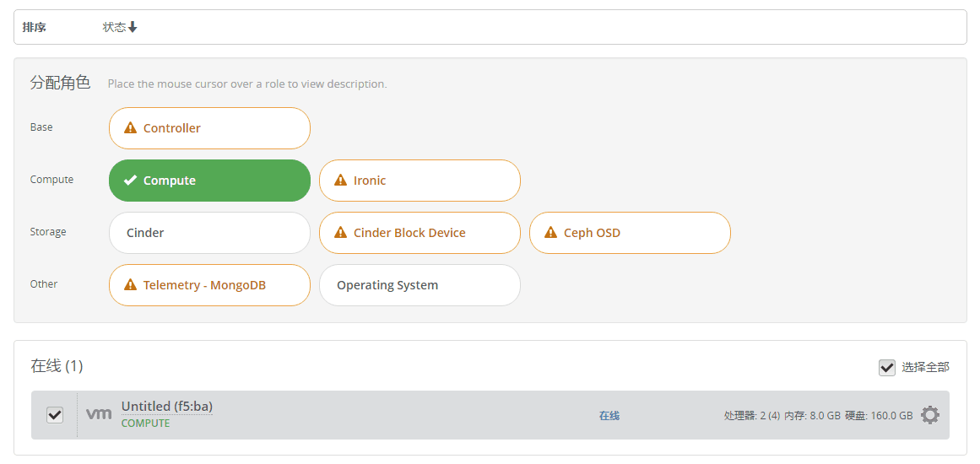Image resolution: width=980 pixels, height=464 pixels.
Task: Click the warning icon on Cinder Block Device
Action: (x=340, y=233)
